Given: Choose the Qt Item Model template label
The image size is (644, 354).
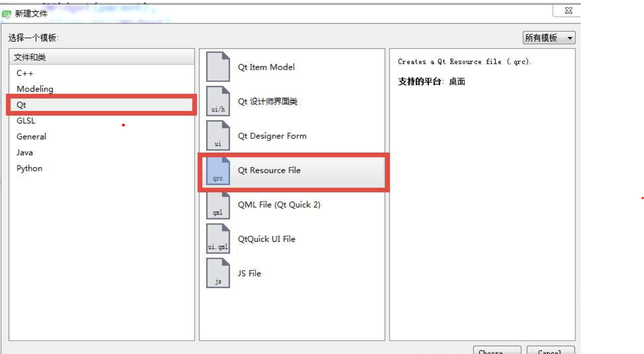Looking at the screenshot, I should tap(266, 67).
